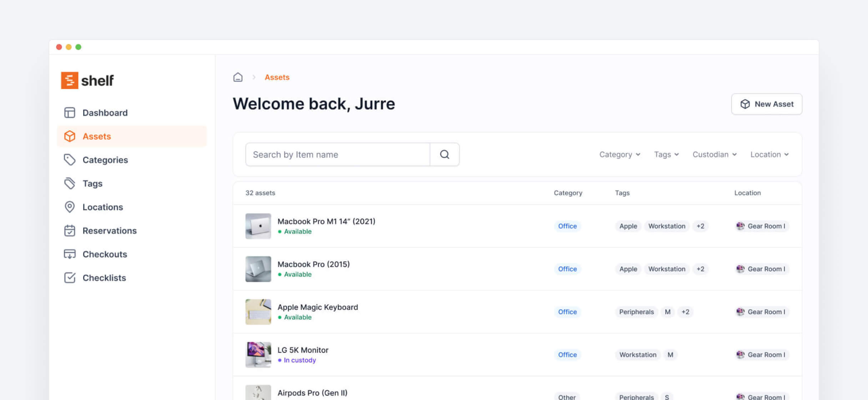Click the home breadcrumb icon
This screenshot has width=868, height=400.
(238, 77)
